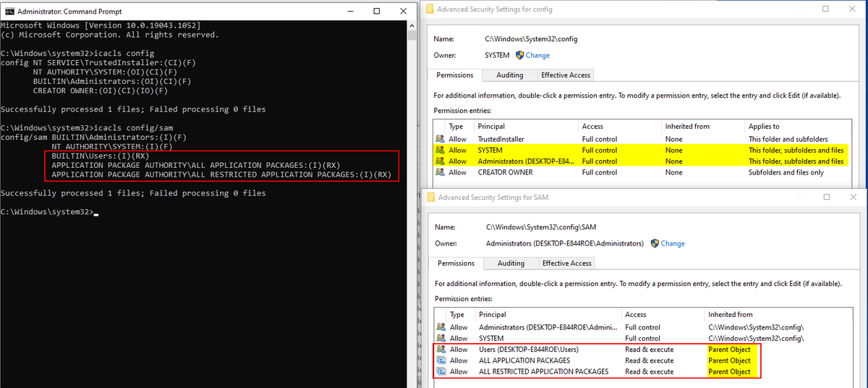Open Effective Access tab in SAM settings
The image size is (868, 388).
click(x=566, y=263)
